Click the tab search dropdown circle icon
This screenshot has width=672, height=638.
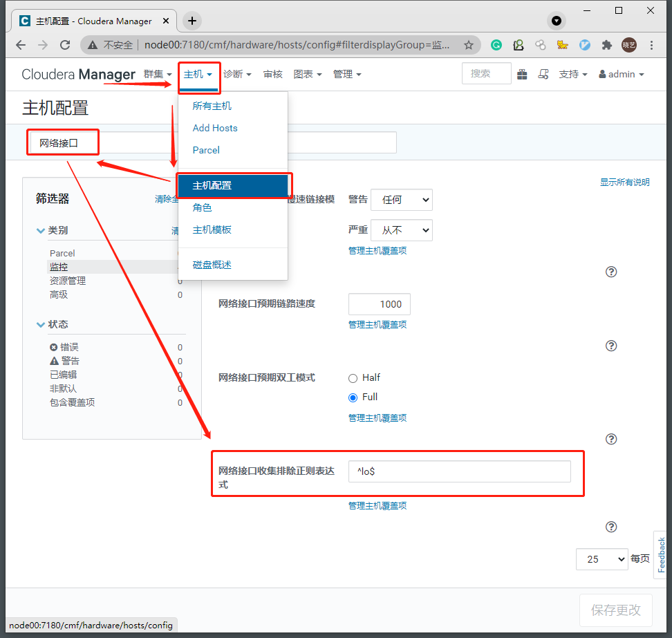click(557, 21)
